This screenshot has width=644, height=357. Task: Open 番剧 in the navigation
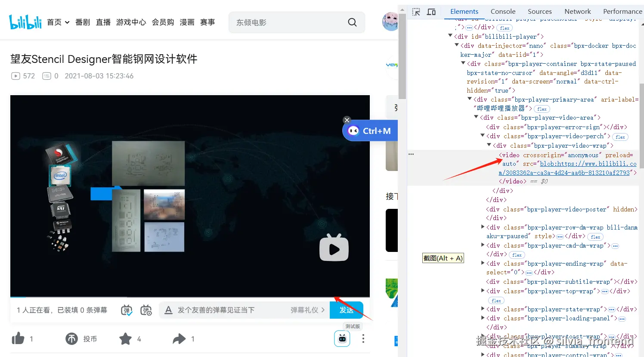[x=83, y=22]
